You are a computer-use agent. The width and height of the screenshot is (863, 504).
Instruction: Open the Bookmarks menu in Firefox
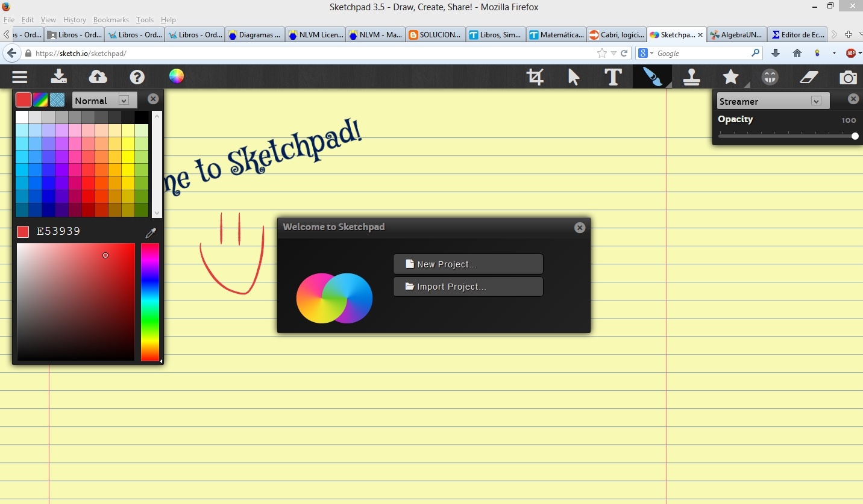[111, 19]
